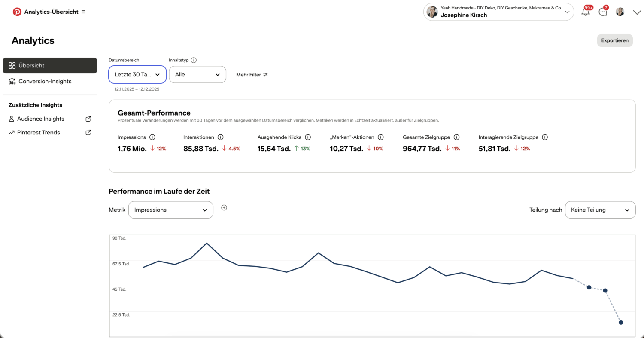Open the Teilung nach dropdown
Image resolution: width=644 pixels, height=338 pixels.
click(600, 210)
